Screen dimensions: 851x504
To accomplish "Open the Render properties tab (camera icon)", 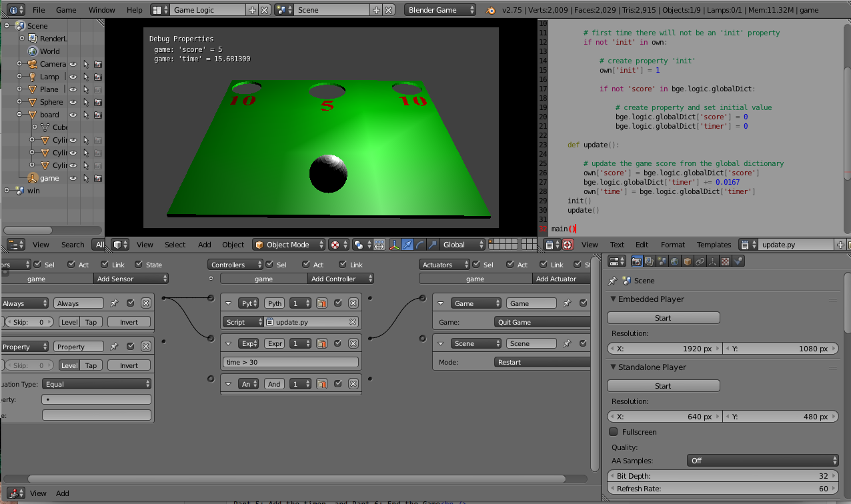I will coord(636,261).
